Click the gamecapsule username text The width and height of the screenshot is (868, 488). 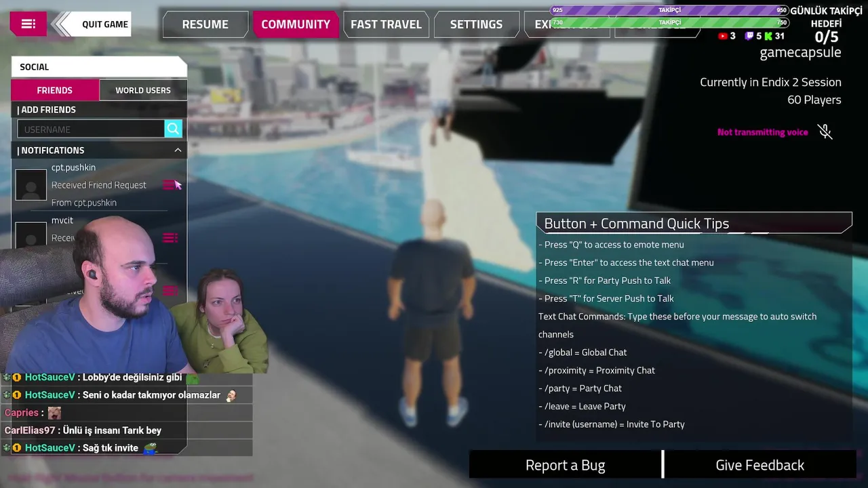click(800, 53)
